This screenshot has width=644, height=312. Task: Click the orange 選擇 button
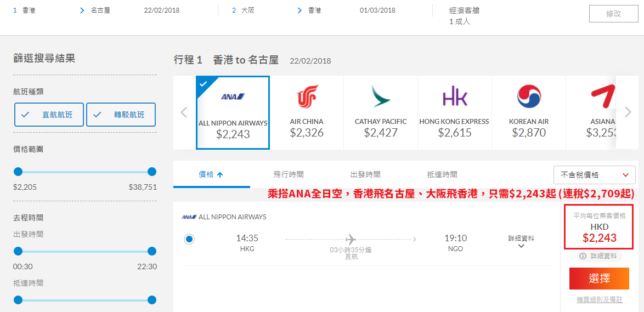click(599, 279)
